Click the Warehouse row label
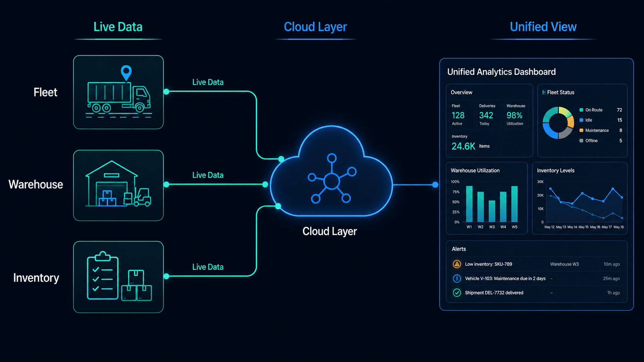The image size is (644, 362). pos(36,185)
